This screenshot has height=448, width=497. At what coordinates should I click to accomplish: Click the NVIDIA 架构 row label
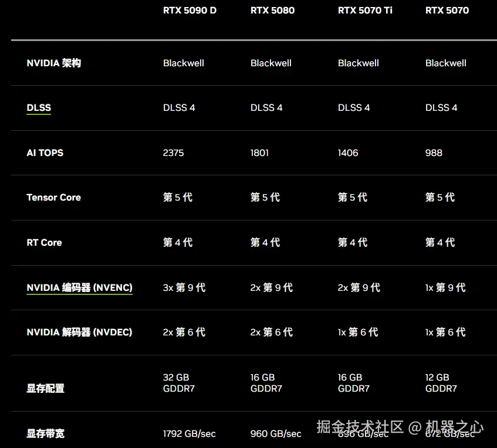(54, 63)
